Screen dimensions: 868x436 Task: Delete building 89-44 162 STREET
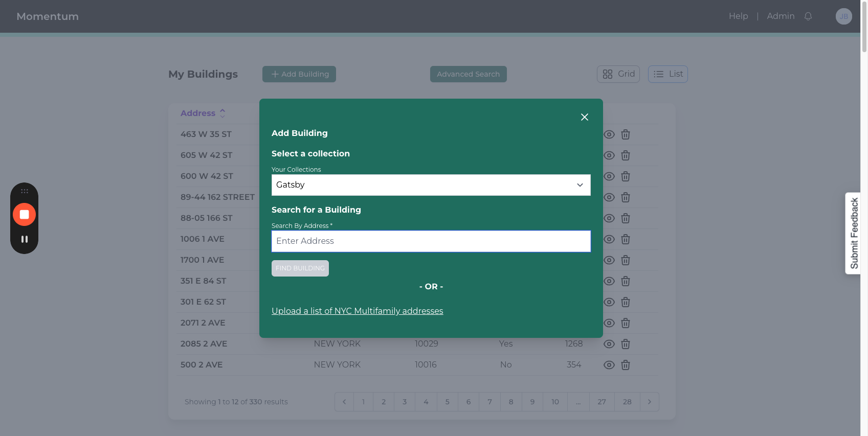(x=626, y=197)
